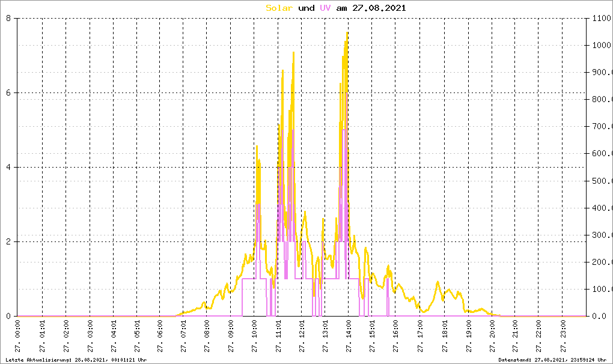Click time axis label '27. 10:00'
Viewport: 613px width, 364px height.
point(254,336)
